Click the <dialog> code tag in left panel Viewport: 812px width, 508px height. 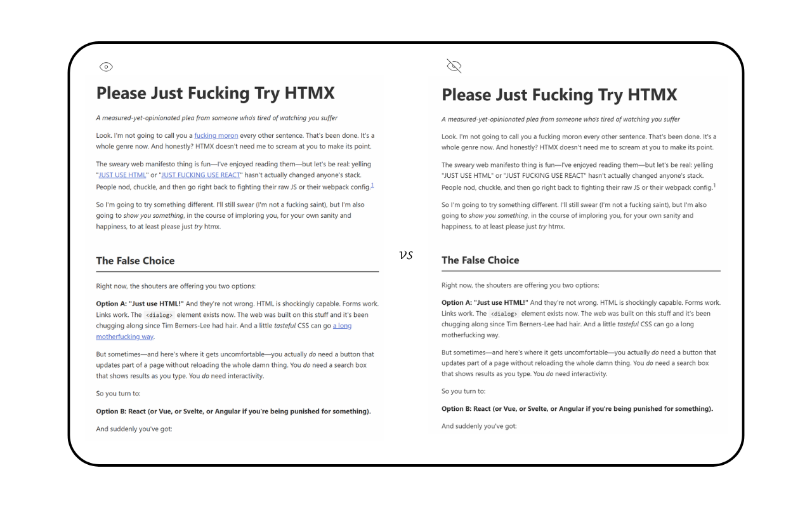click(159, 315)
